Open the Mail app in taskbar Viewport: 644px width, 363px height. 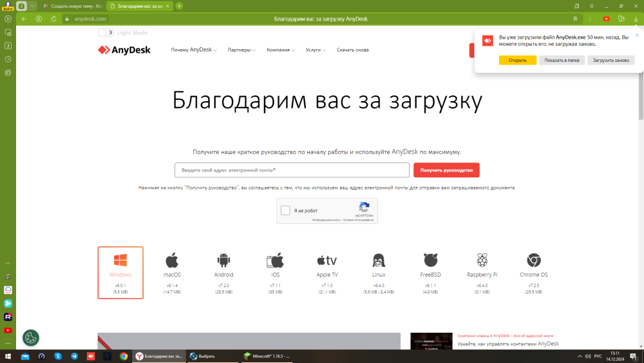(25, 357)
